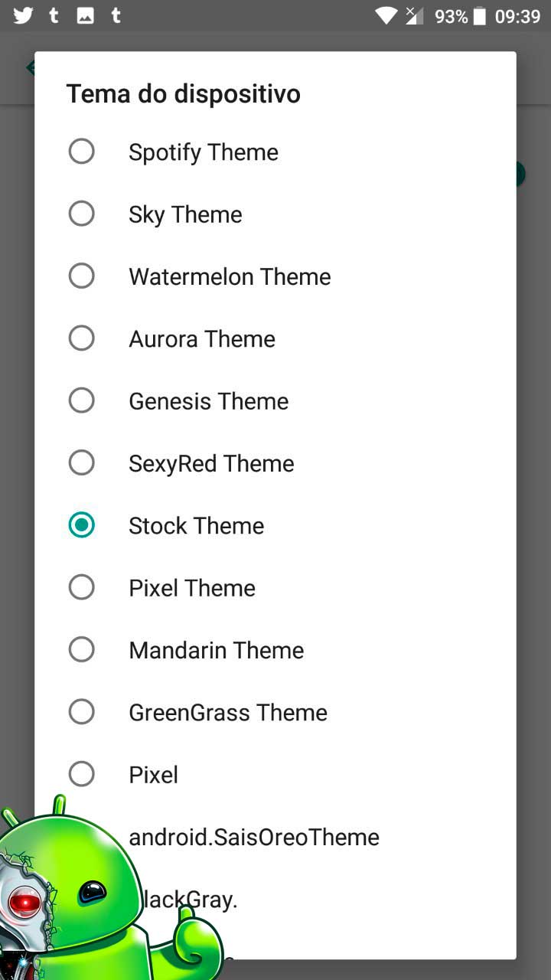
Task: Click the selected Stock Theme radio button
Action: pyautogui.click(x=82, y=525)
